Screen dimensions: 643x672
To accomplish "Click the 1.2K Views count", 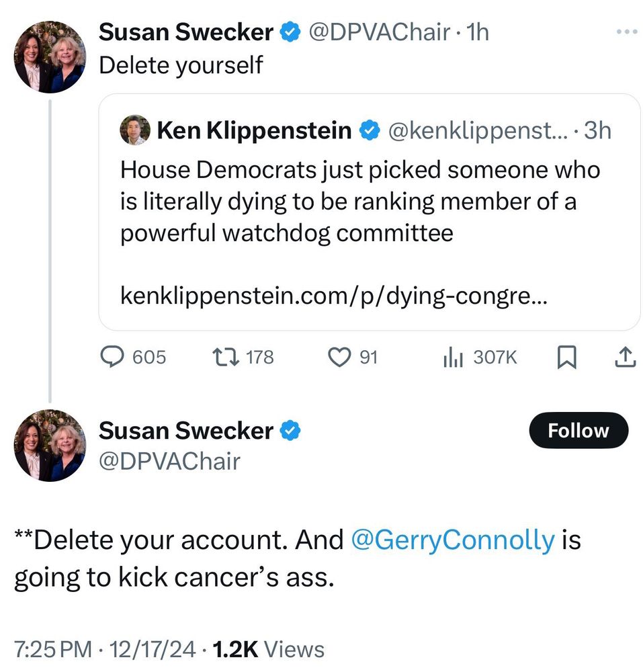I will pos(268,649).
